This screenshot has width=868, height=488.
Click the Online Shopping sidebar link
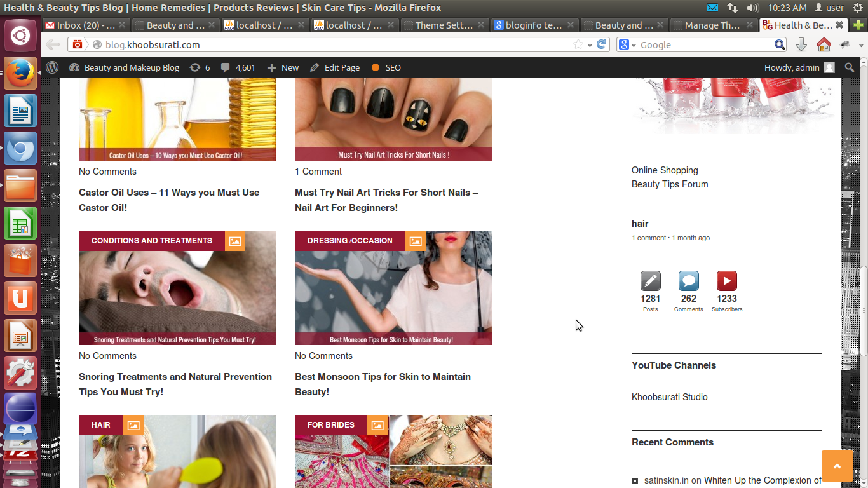665,170
